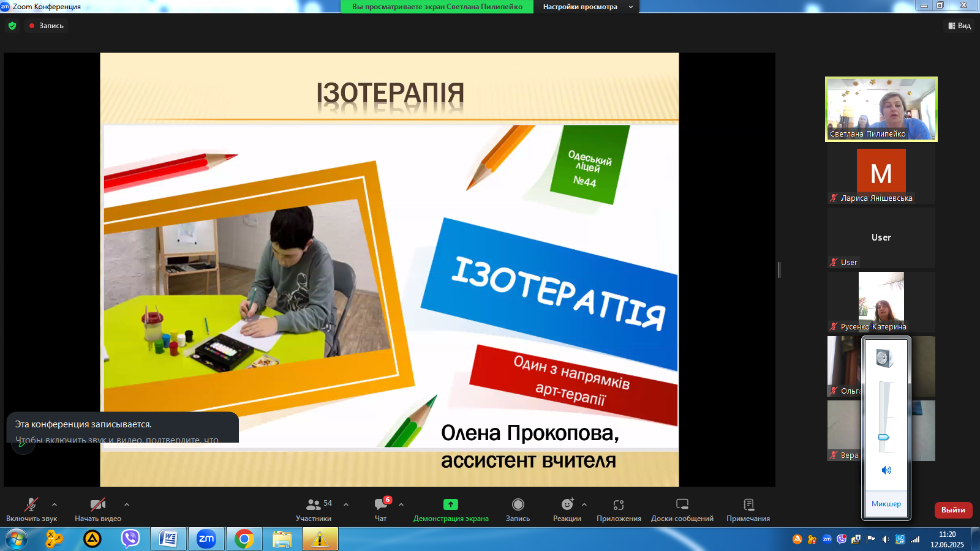Viewport: 980px width, 551px height.
Task: Open the Реакции reactions menu
Action: click(567, 509)
